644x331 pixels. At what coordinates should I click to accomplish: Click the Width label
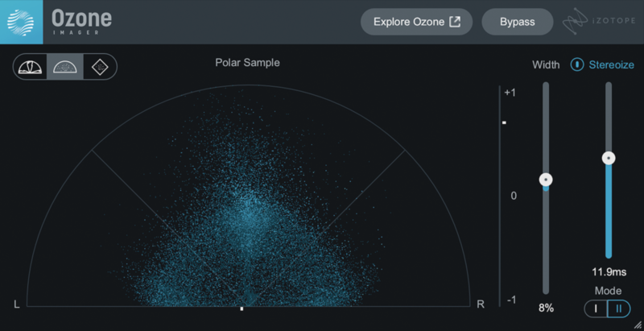click(x=546, y=64)
